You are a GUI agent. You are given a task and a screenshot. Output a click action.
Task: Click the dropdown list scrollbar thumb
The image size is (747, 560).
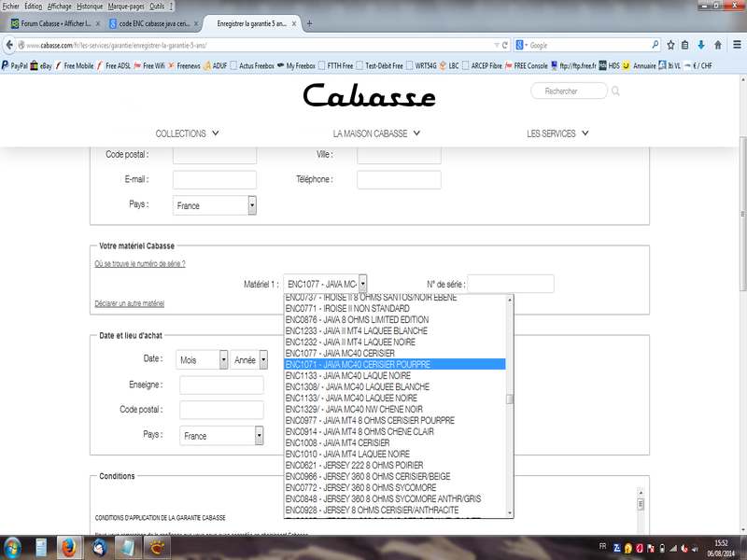(x=510, y=399)
